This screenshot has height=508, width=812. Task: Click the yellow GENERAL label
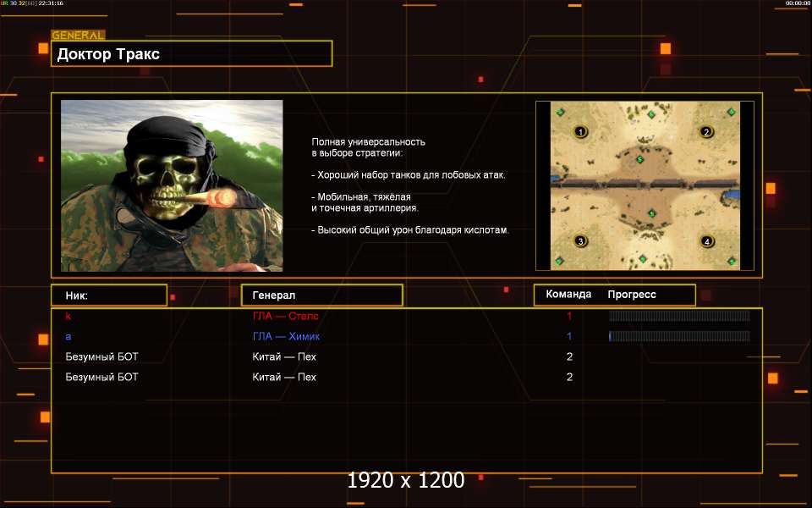point(78,36)
